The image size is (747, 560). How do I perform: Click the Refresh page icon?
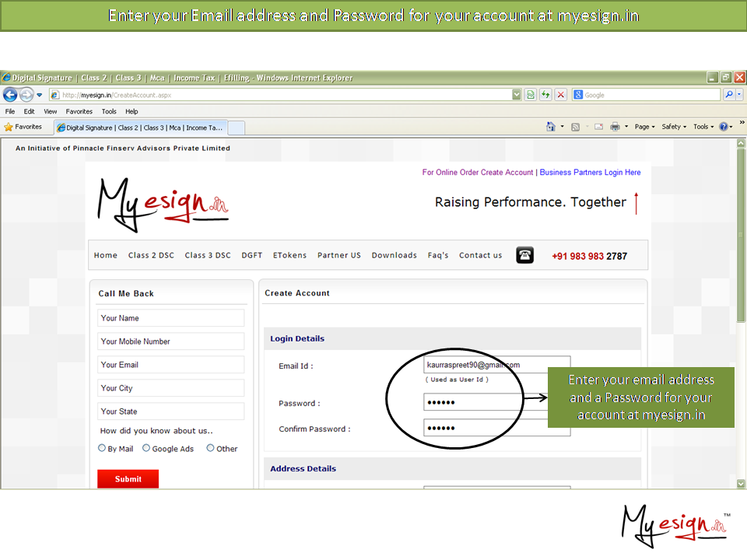545,95
